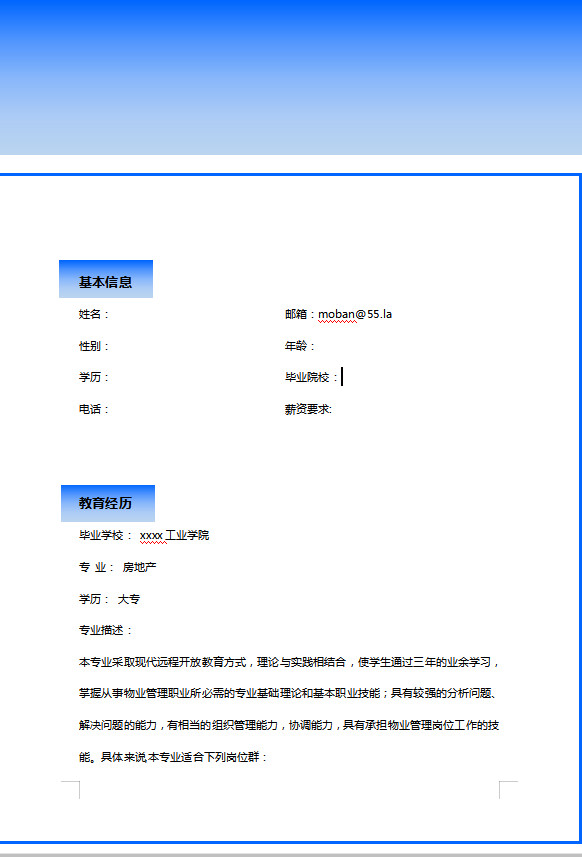Image resolution: width=582 pixels, height=857 pixels.
Task: Click the 学历： label under 基本信息
Action: click(x=94, y=377)
